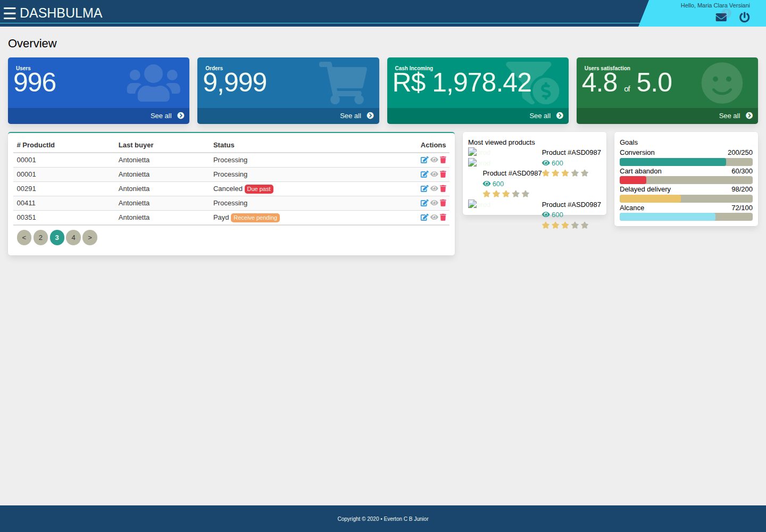Jump to page 4 of the table
The height and width of the screenshot is (532, 766).
pyautogui.click(x=73, y=238)
